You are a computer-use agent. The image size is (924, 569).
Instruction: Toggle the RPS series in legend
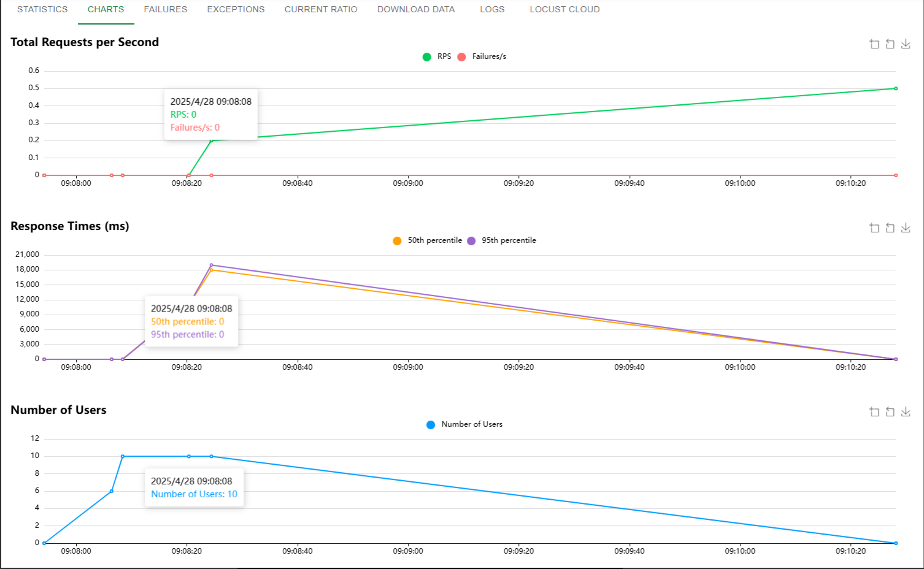pos(437,56)
